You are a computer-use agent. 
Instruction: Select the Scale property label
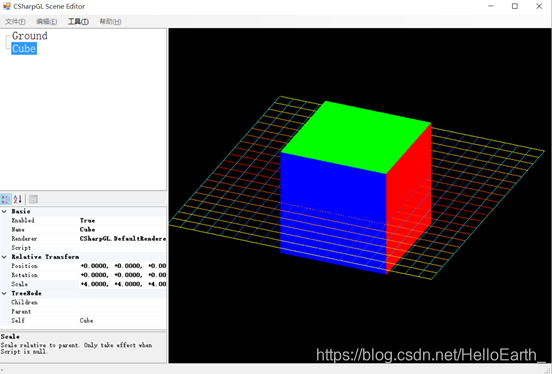point(19,284)
